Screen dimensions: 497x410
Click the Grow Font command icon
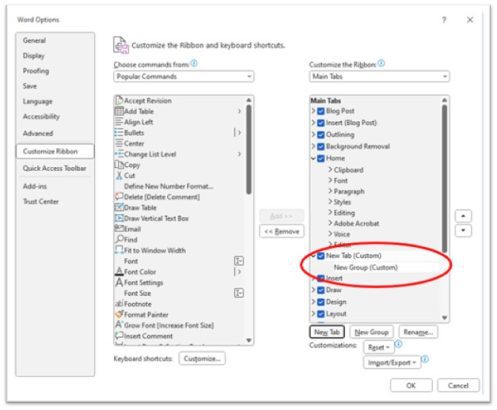(119, 325)
